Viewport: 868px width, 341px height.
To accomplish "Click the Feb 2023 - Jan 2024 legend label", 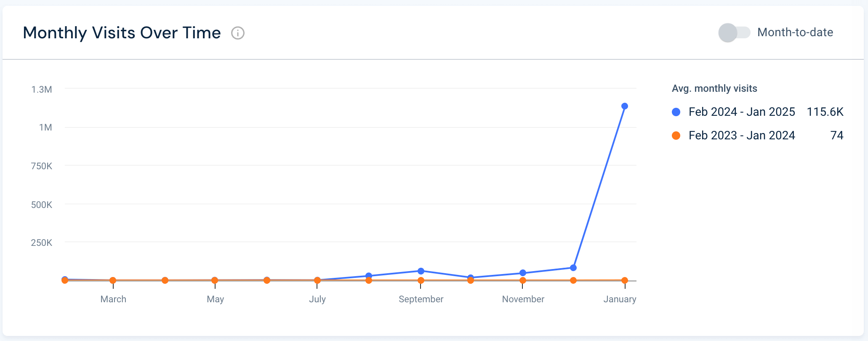I will [x=742, y=135].
